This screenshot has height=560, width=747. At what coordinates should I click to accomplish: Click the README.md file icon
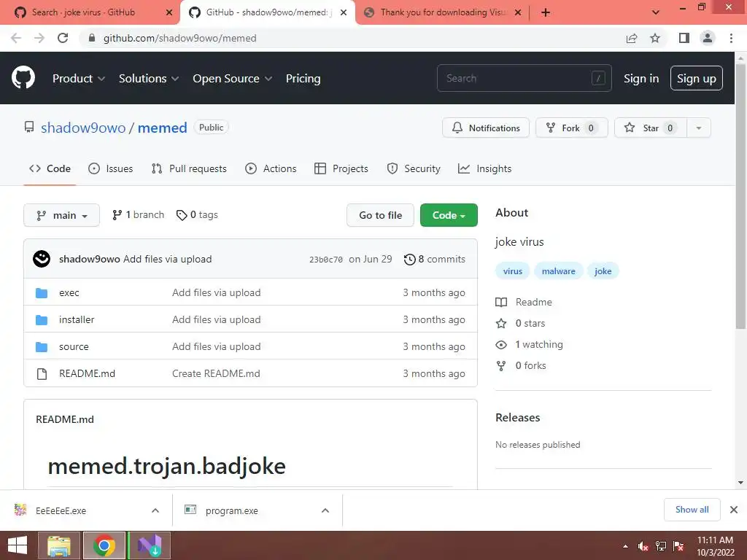click(42, 374)
